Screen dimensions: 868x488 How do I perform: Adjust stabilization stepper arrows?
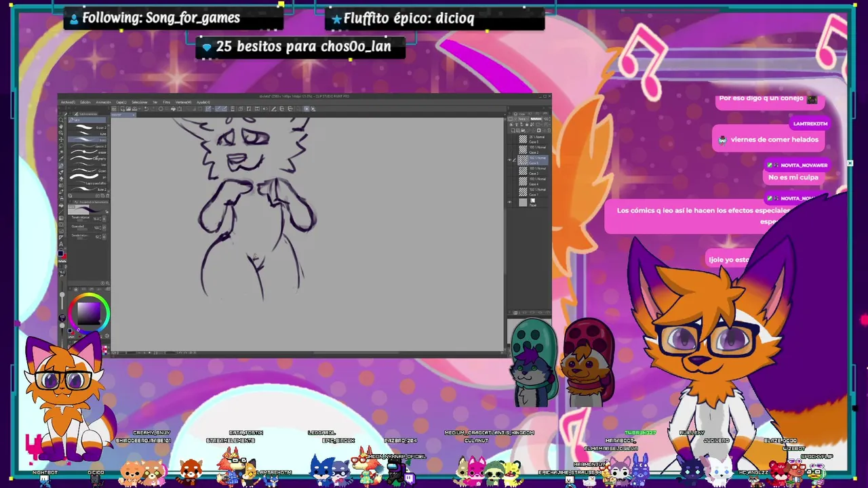(x=100, y=237)
